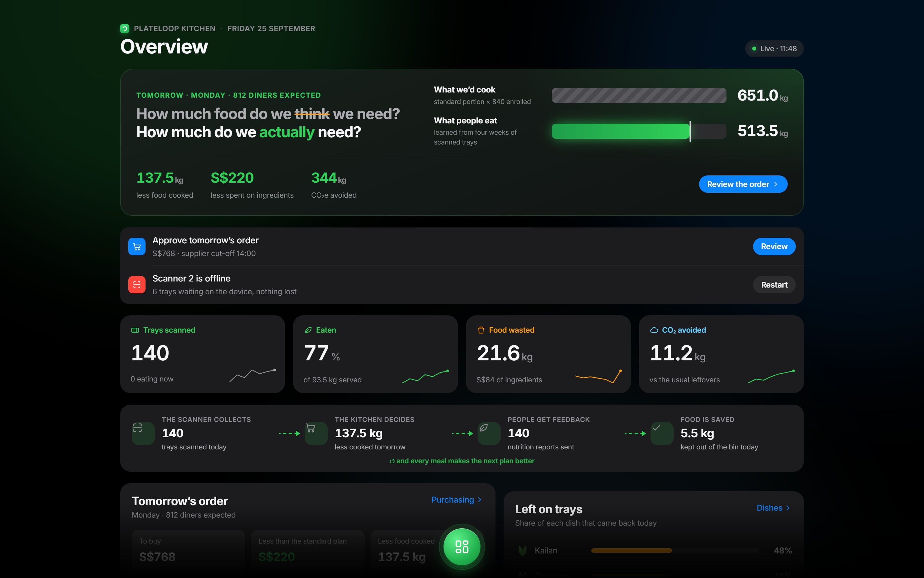Open the Purchasing link
924x578 pixels.
[x=457, y=500]
